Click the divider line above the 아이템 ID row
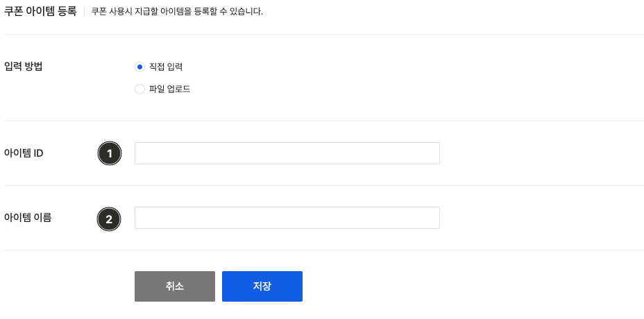 coord(323,121)
